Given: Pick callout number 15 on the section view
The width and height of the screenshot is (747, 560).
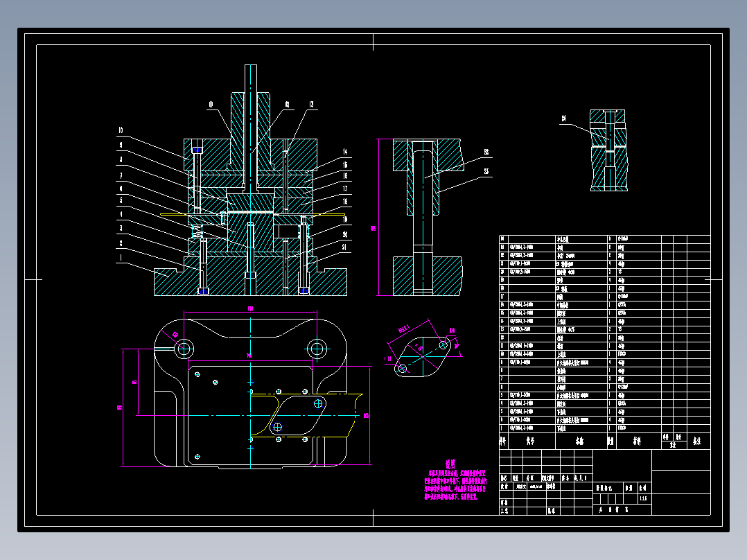Looking at the screenshot, I should pos(345,164).
